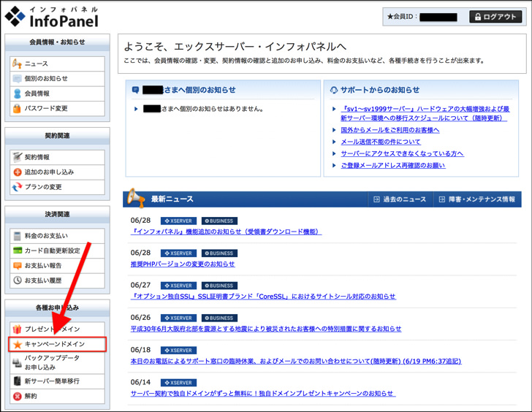This screenshot has width=532, height=412.
Task: Click the BUSINESS tag on the 06/27 news
Action: tap(219, 286)
